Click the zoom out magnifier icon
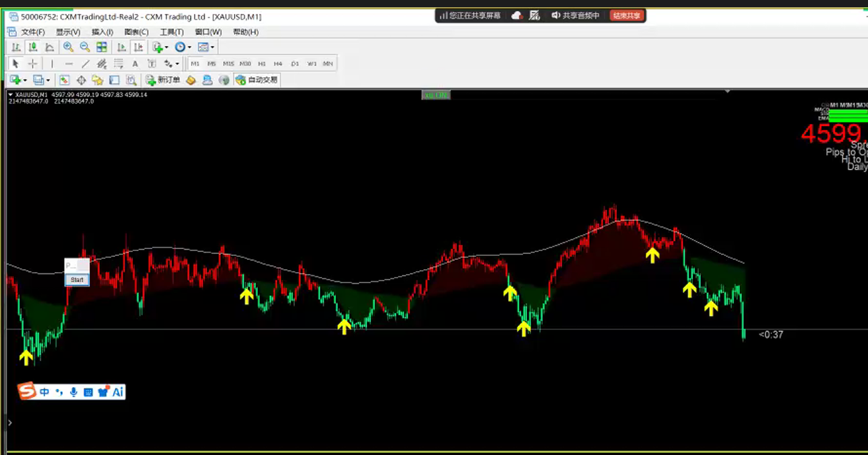The image size is (868, 455). (x=84, y=47)
